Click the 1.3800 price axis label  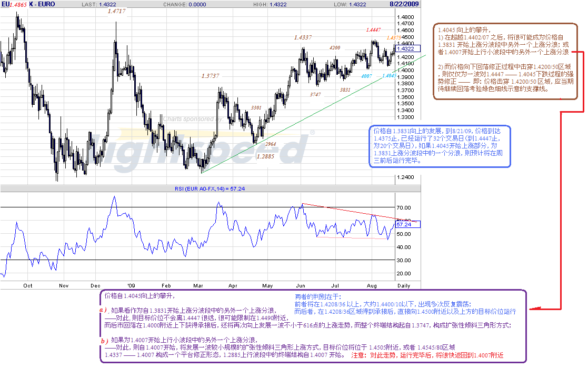tap(405, 84)
